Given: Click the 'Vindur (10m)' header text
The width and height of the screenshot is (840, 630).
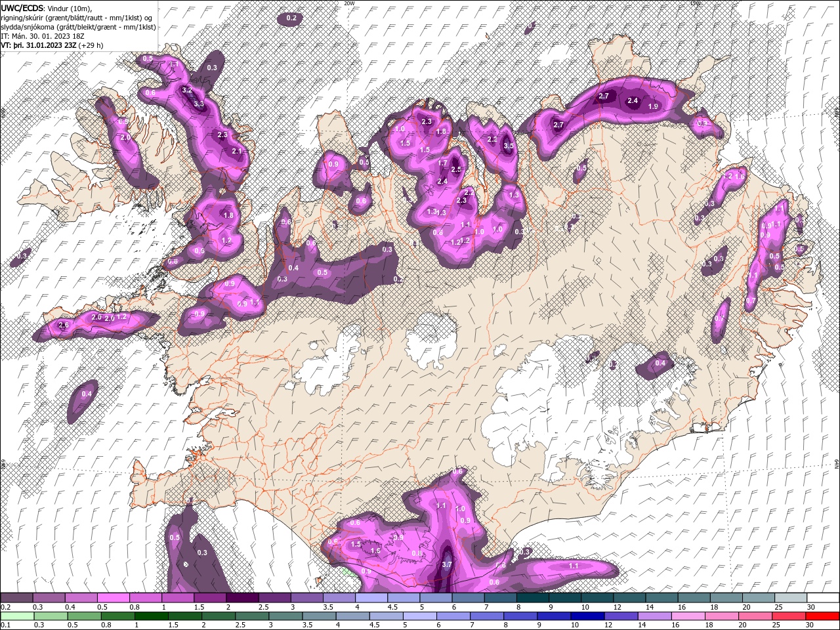Looking at the screenshot, I should [x=68, y=8].
